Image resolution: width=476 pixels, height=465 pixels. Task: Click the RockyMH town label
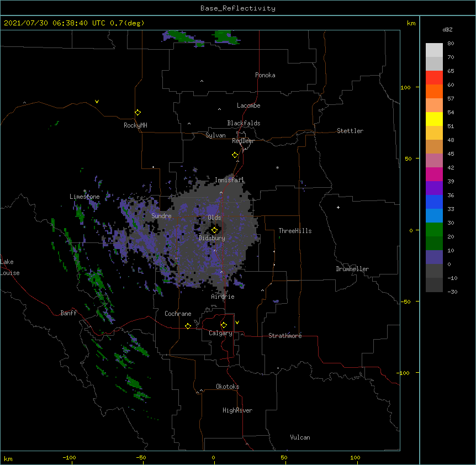click(135, 125)
